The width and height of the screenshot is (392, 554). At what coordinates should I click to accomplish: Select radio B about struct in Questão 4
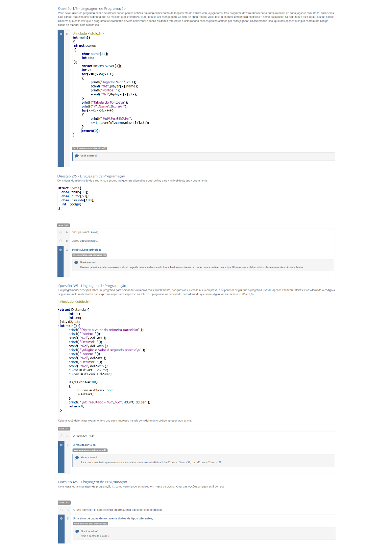click(x=61, y=518)
